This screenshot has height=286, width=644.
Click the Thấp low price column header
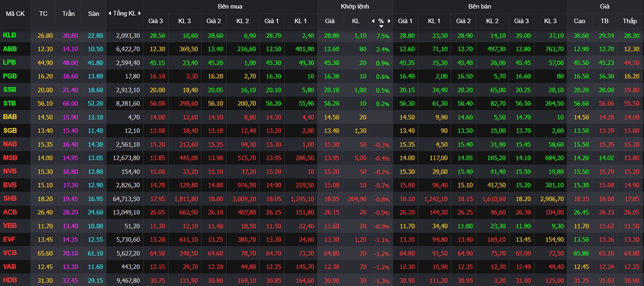point(630,21)
